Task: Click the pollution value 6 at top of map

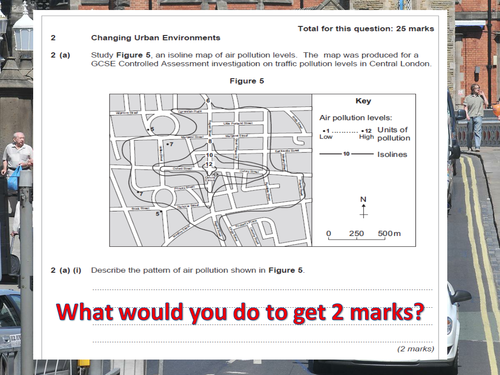Action: tap(208, 101)
